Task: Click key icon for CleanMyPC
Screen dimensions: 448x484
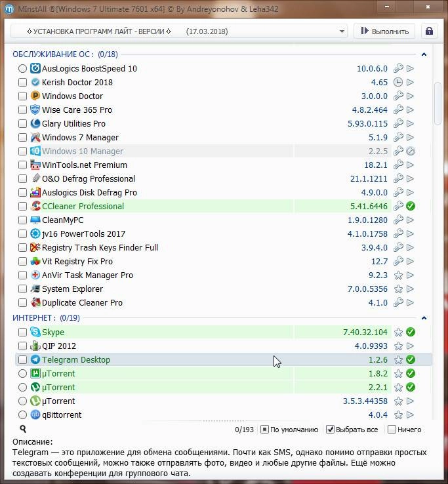Action: click(398, 220)
